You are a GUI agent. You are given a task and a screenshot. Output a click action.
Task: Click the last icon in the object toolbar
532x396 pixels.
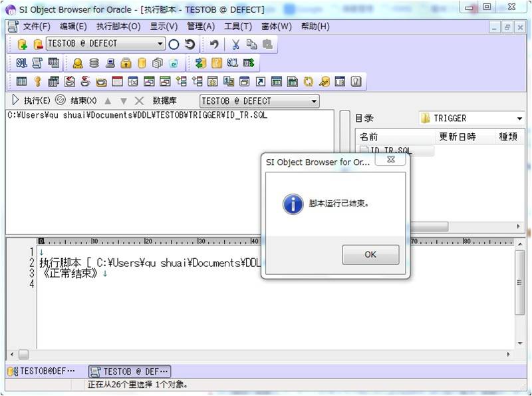click(x=356, y=81)
